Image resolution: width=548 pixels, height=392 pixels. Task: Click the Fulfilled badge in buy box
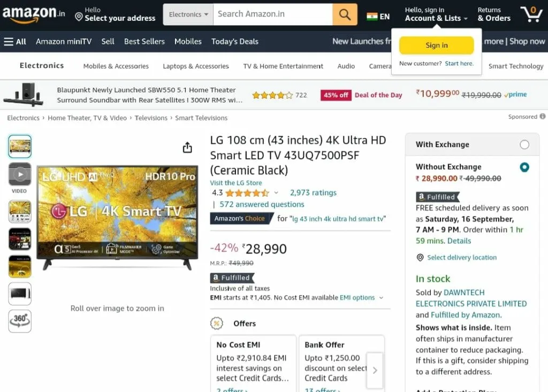[x=438, y=197]
